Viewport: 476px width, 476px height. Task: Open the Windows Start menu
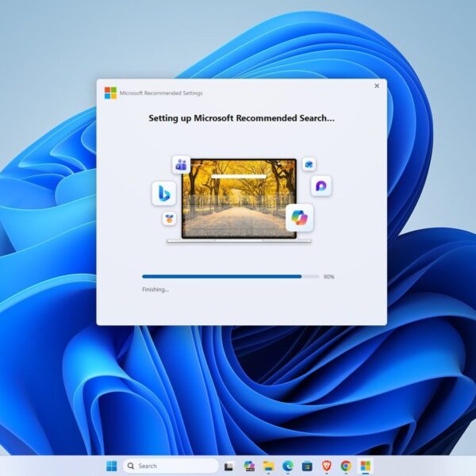click(111, 466)
